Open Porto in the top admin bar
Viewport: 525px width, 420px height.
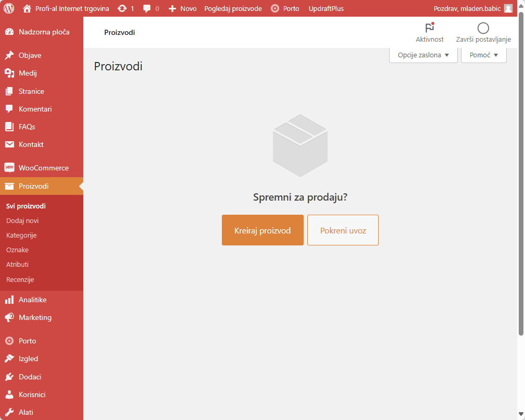click(285, 8)
